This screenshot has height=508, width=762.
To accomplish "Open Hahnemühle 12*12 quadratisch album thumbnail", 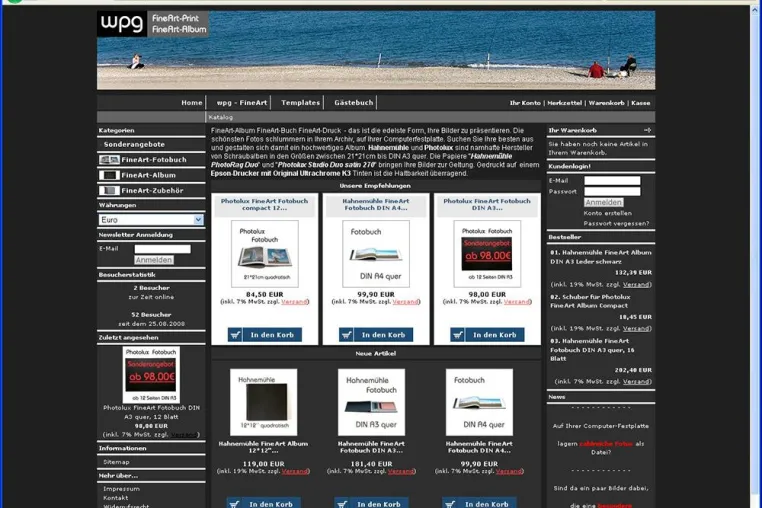I will pyautogui.click(x=263, y=402).
